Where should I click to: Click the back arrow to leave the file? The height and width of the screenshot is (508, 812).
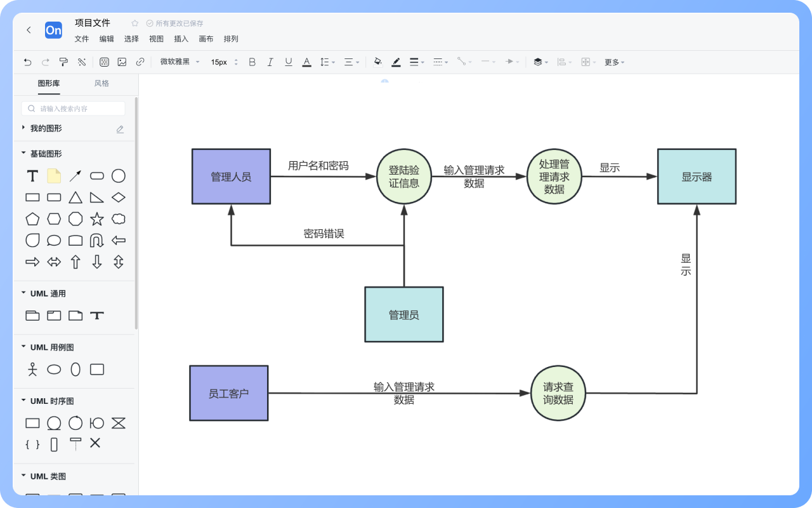coord(29,30)
